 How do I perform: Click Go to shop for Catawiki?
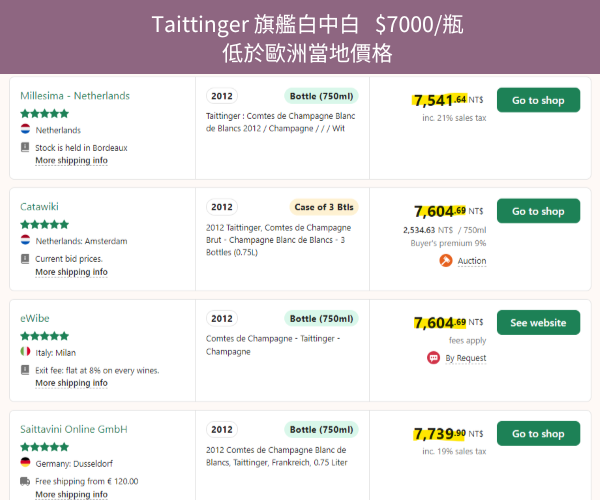tap(538, 211)
